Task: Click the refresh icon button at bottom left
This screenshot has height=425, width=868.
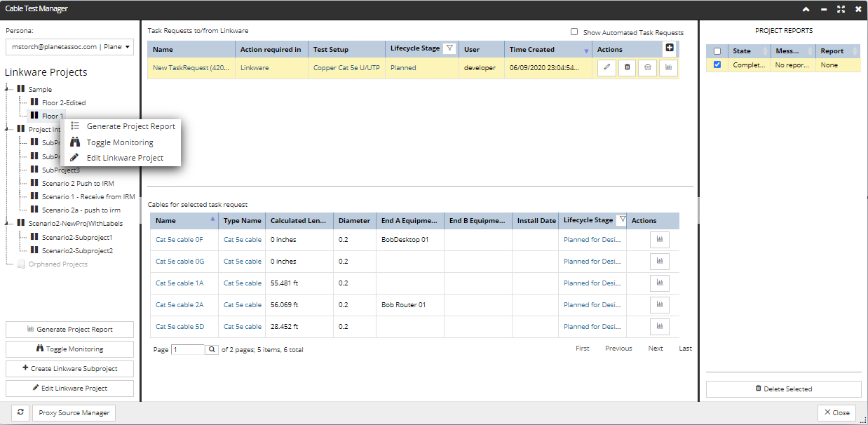Action: point(20,413)
